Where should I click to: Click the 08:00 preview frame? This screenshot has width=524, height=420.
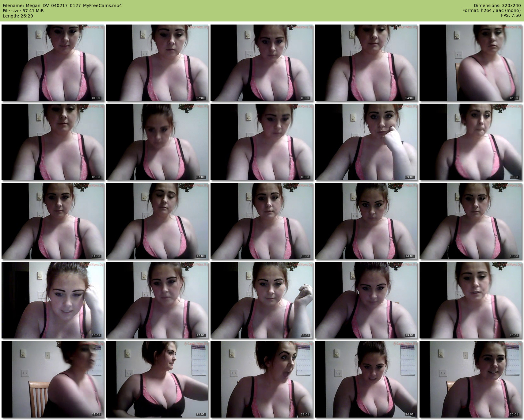[262, 142]
